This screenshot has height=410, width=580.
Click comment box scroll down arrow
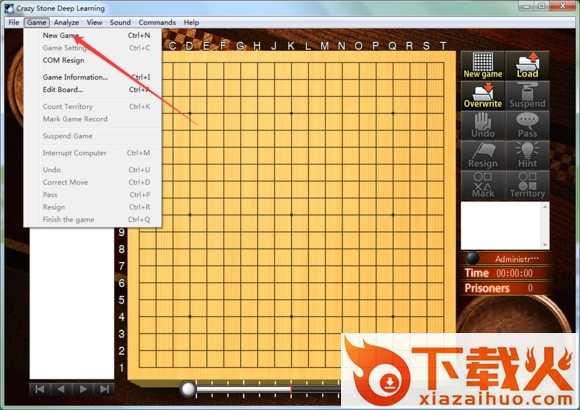(x=544, y=245)
